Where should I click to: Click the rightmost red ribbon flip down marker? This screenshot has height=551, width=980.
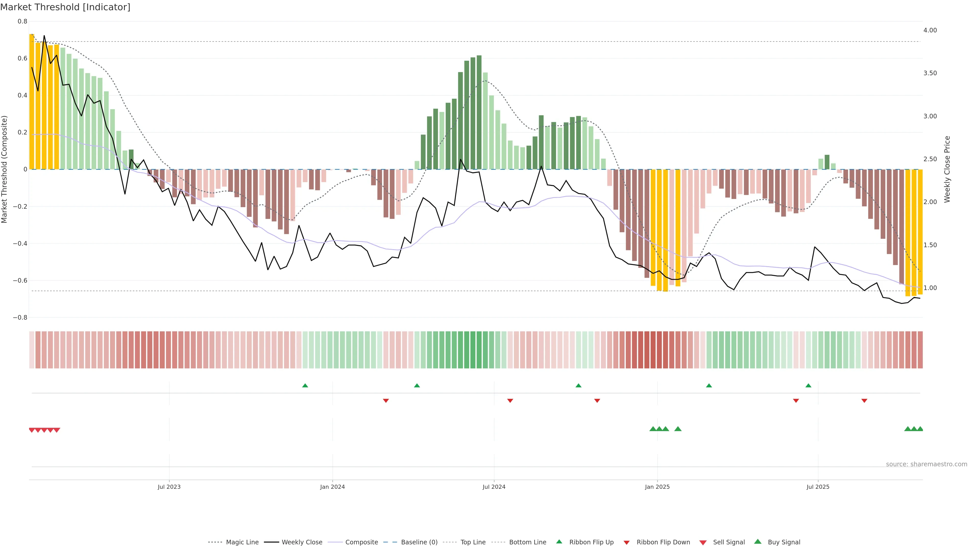(864, 400)
